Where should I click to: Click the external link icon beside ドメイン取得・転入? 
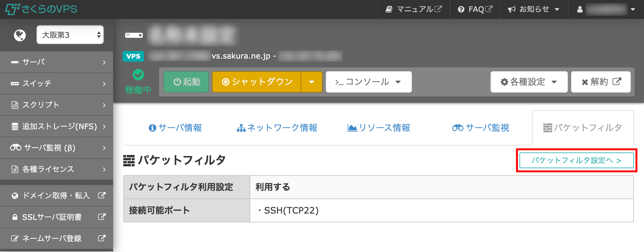102,195
